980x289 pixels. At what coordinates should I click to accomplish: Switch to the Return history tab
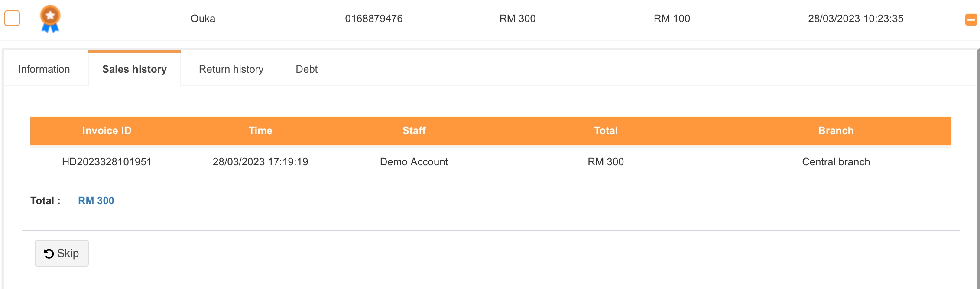tap(231, 69)
